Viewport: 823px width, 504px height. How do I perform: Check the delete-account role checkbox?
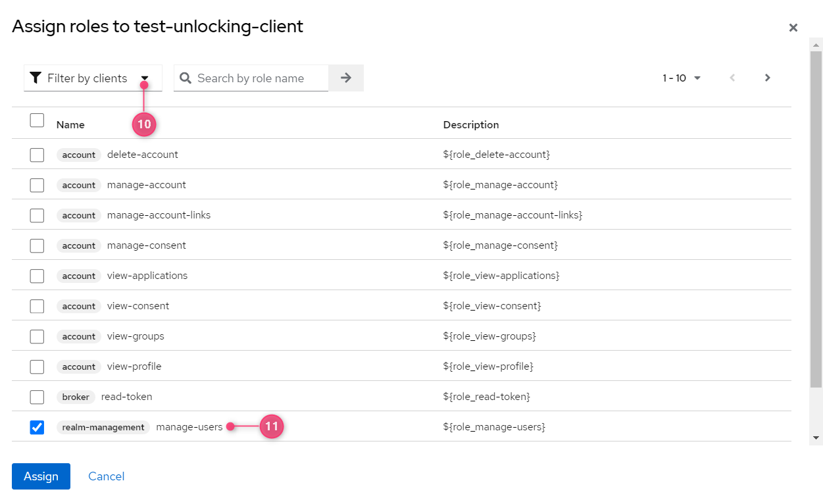(37, 155)
